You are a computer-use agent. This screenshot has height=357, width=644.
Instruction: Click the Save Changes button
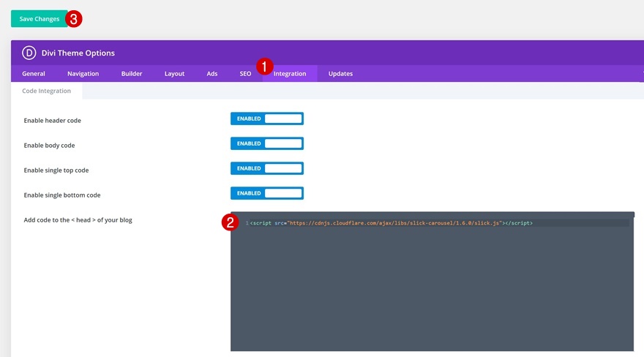pyautogui.click(x=40, y=19)
